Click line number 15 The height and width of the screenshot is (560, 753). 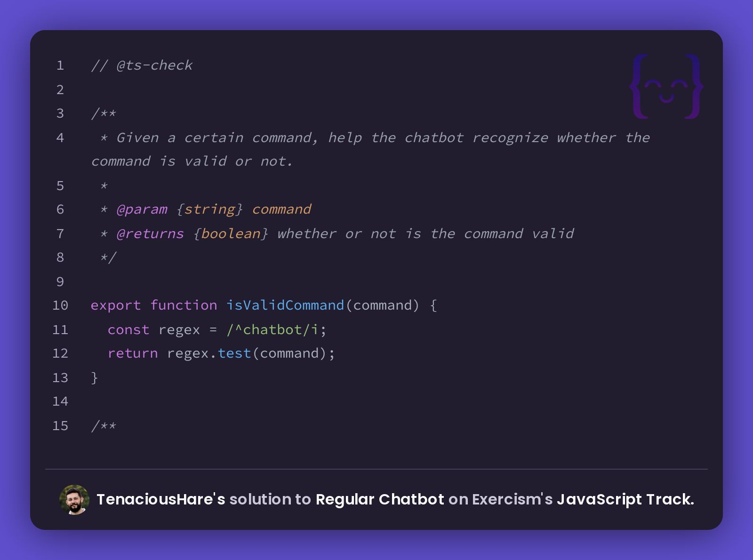click(60, 426)
